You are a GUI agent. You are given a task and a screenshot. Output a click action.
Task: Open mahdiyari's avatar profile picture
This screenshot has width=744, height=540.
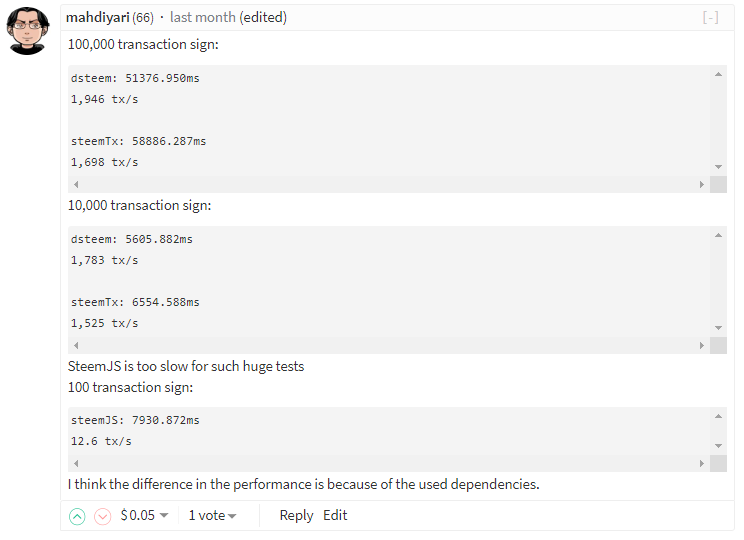[28, 31]
